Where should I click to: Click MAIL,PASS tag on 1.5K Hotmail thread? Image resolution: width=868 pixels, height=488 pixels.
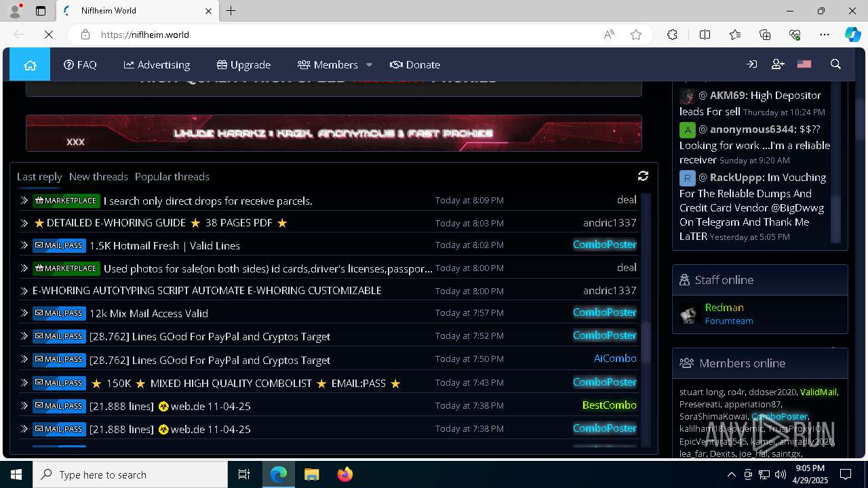tap(59, 245)
